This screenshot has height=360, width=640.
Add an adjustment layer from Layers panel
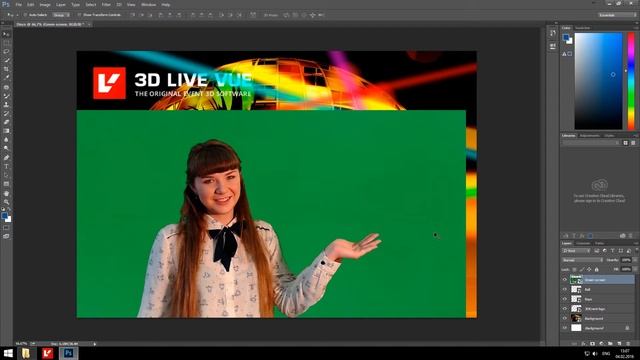pyautogui.click(x=601, y=344)
